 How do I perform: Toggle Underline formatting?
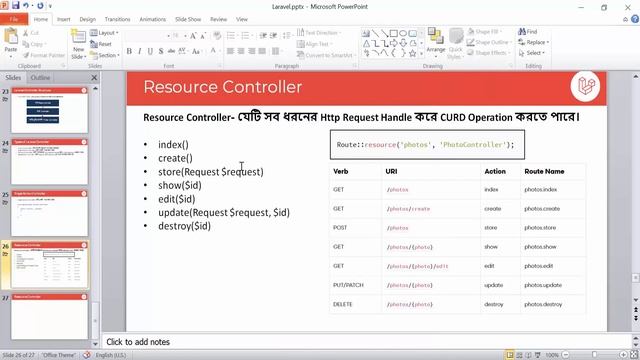tap(150, 51)
